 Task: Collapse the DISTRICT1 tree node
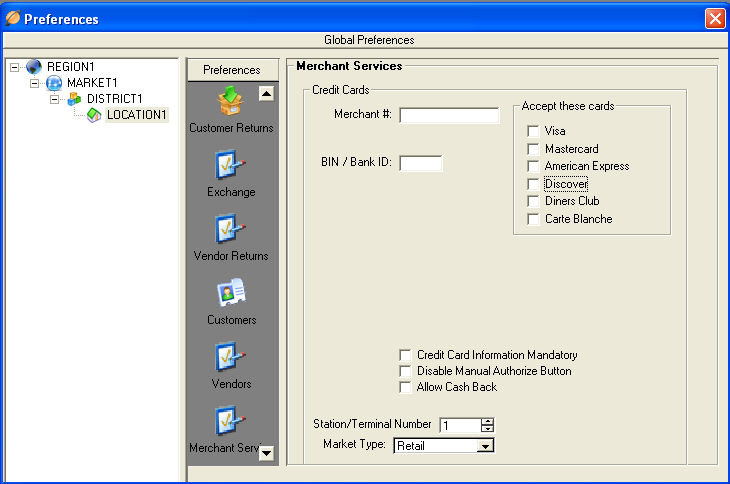[x=54, y=100]
